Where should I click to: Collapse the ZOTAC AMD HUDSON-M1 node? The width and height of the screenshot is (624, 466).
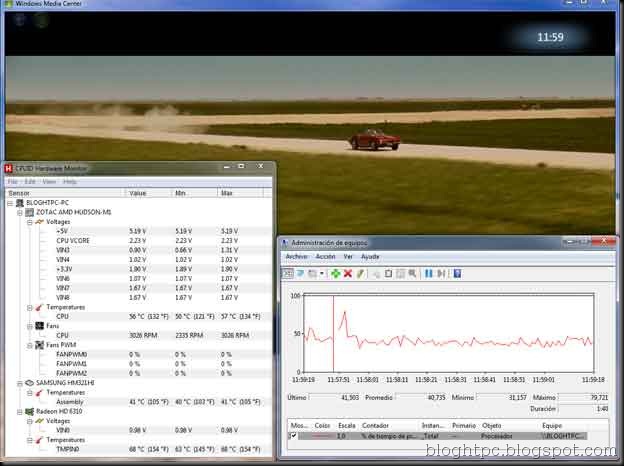tap(18, 212)
